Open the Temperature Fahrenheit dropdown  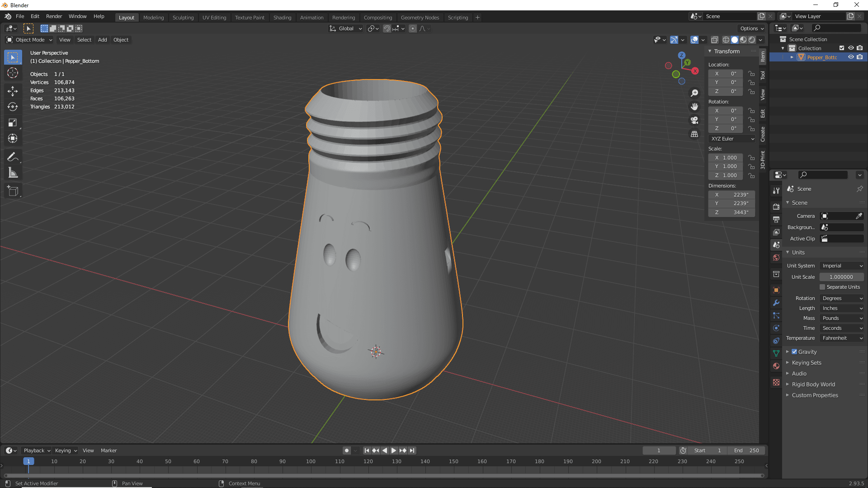(842, 338)
